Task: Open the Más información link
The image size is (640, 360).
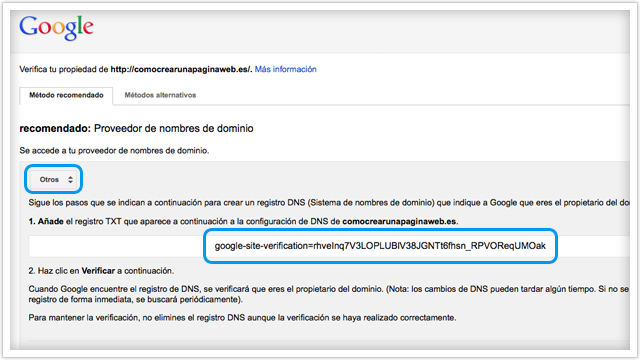Action: pyautogui.click(x=285, y=69)
